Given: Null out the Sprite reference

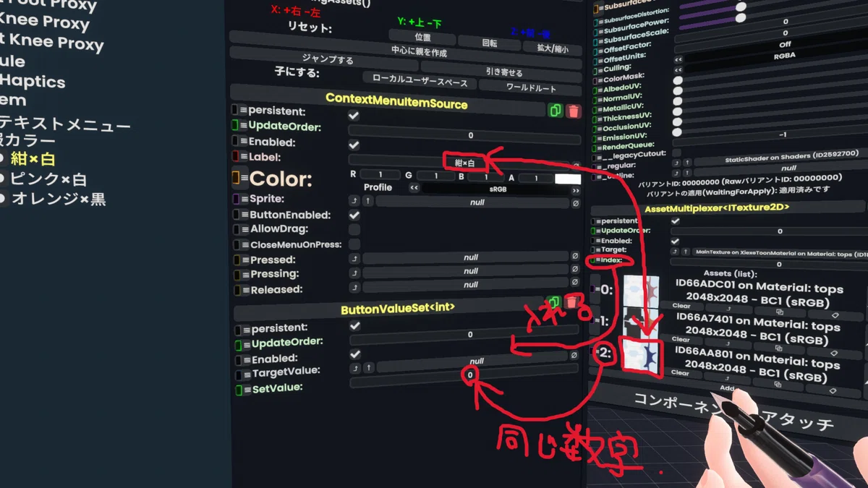Looking at the screenshot, I should pos(575,203).
